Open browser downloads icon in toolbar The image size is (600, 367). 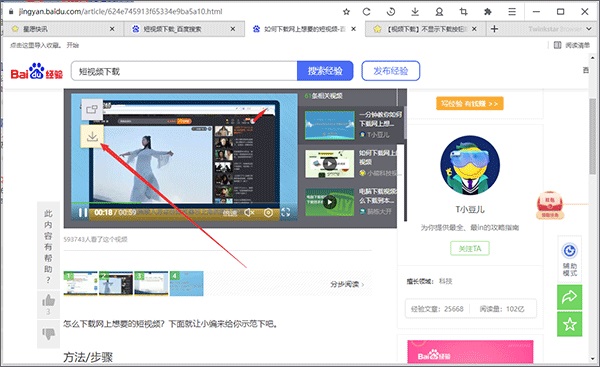coord(415,12)
